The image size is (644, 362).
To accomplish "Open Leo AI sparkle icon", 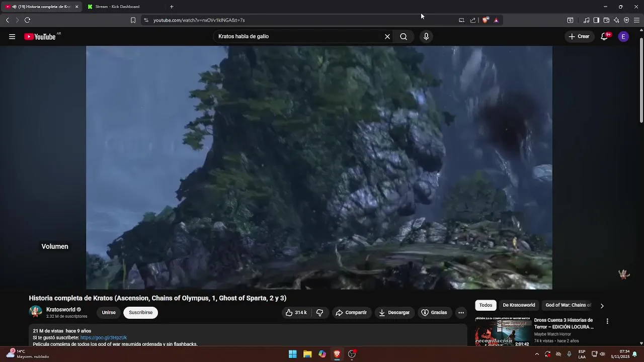I will click(x=616, y=20).
